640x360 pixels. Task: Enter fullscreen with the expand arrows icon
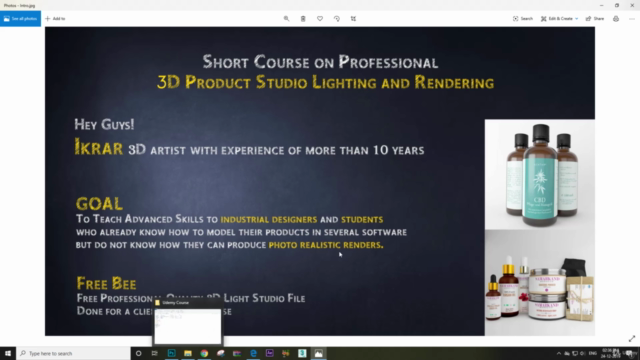coord(632,339)
